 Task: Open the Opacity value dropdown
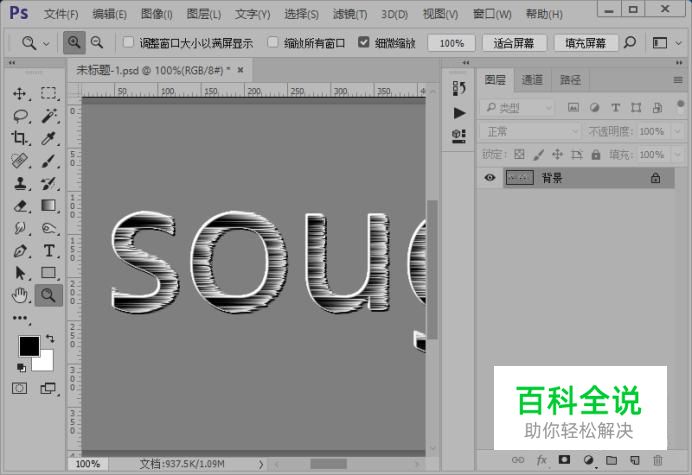pyautogui.click(x=677, y=131)
